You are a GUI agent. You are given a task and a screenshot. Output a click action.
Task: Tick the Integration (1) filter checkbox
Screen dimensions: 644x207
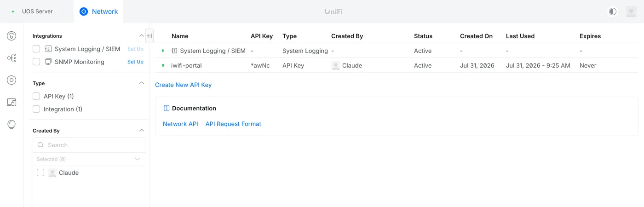pos(36,109)
